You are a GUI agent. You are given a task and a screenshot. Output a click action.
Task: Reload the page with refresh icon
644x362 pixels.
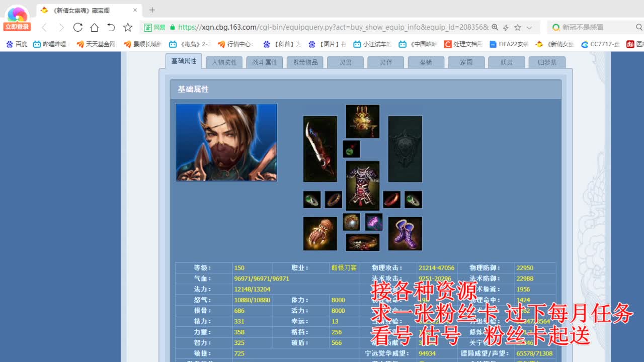[77, 27]
